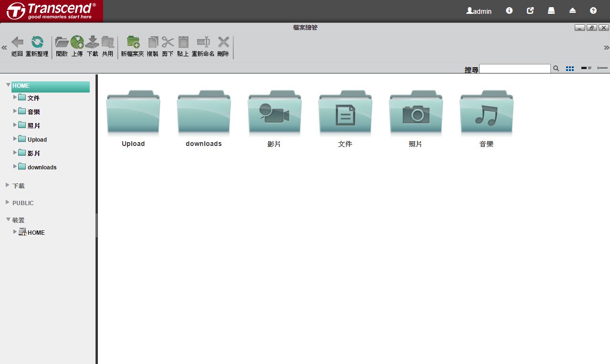Focus the 搜尋 search input field
This screenshot has width=610, height=364.
tap(515, 69)
